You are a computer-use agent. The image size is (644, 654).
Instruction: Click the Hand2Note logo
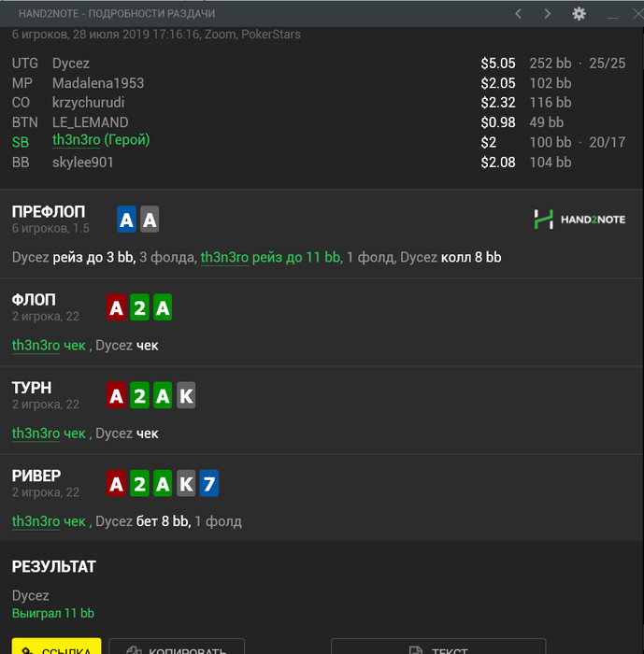tap(579, 220)
